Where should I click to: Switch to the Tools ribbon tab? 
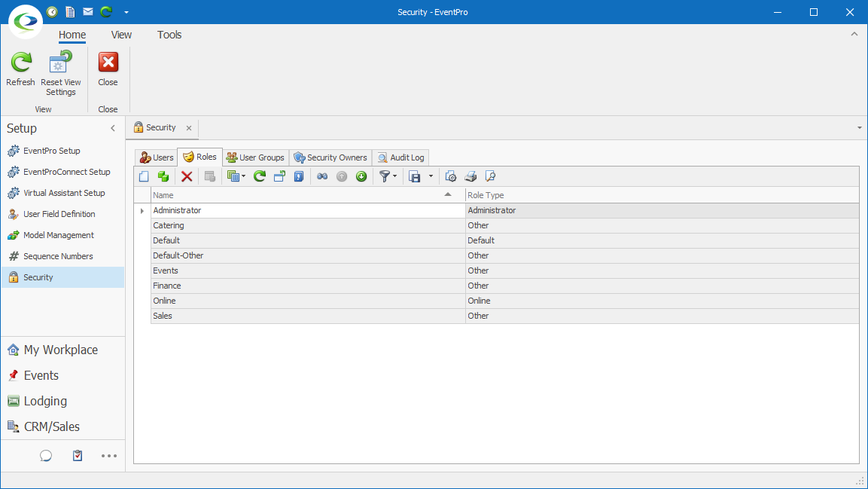click(169, 35)
